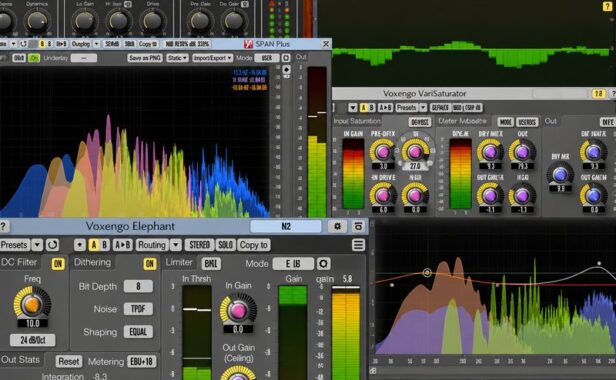Toggle the Dithering ON switch
Viewport: 616px width, 380px height.
tap(150, 264)
